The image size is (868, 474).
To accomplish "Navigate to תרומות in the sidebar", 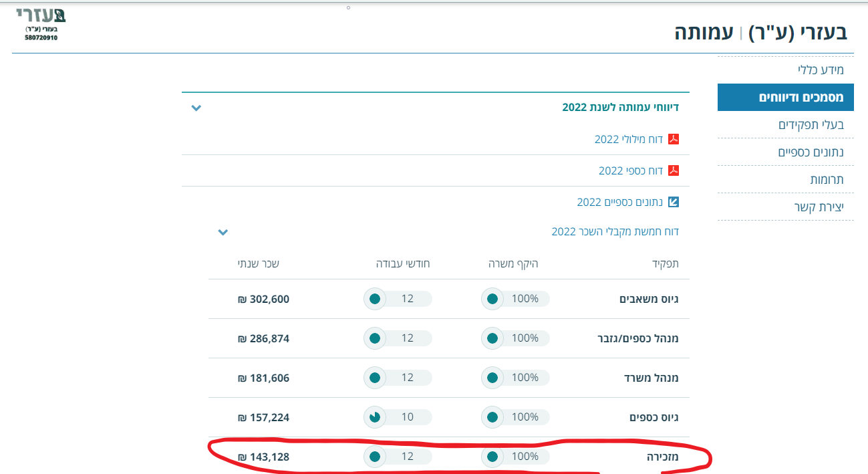I will point(827,180).
